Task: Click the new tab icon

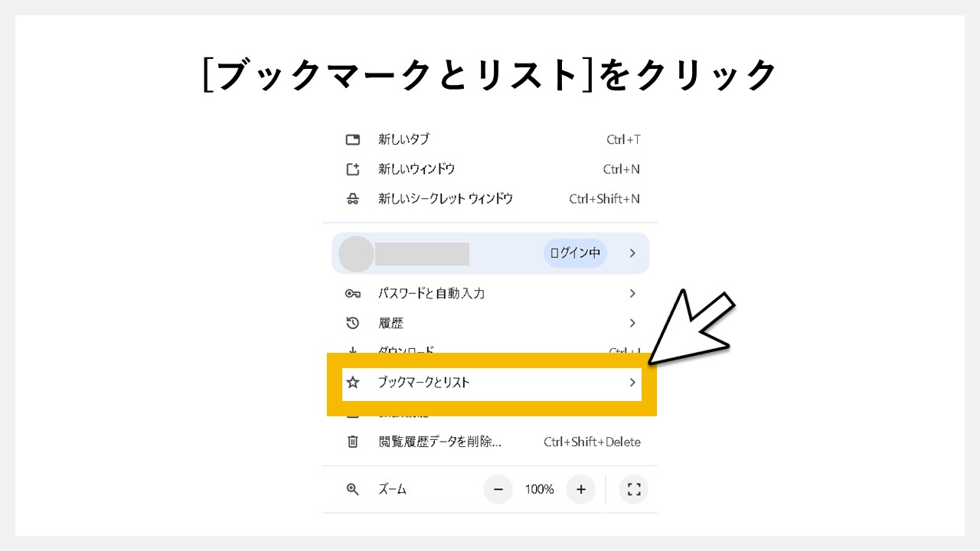Action: tap(352, 139)
